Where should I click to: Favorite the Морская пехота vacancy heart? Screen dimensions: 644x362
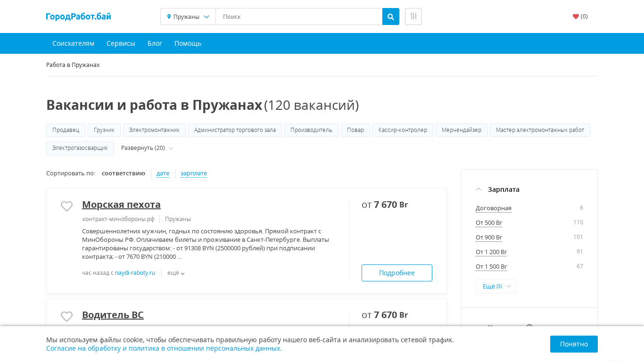67,206
